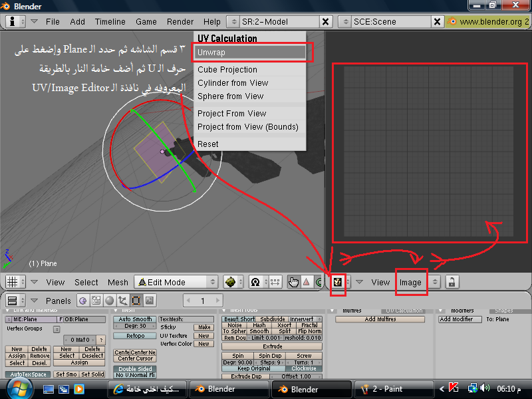Image resolution: width=532 pixels, height=399 pixels.
Task: Switch to the Script context icon
Action: tap(96, 301)
